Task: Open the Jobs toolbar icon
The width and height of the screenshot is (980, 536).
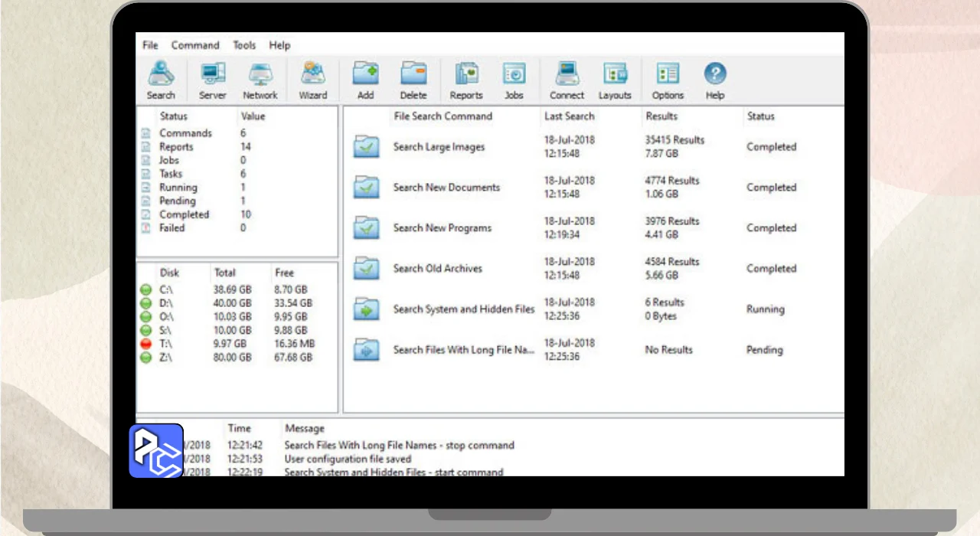Action: [514, 80]
